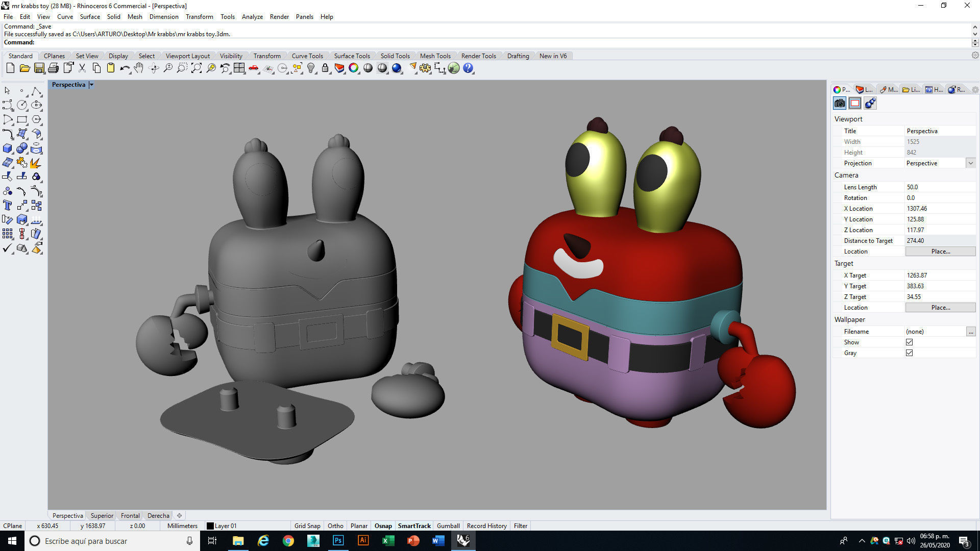Click the light bulb Hide objects icon
Viewport: 980px width, 551px height.
click(x=311, y=68)
